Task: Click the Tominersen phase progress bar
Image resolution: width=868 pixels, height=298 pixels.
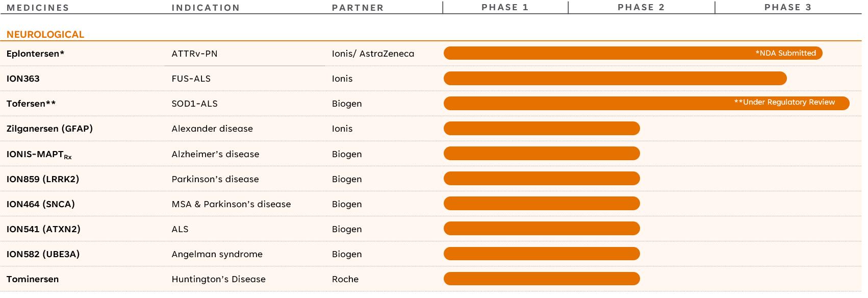Action: point(541,279)
